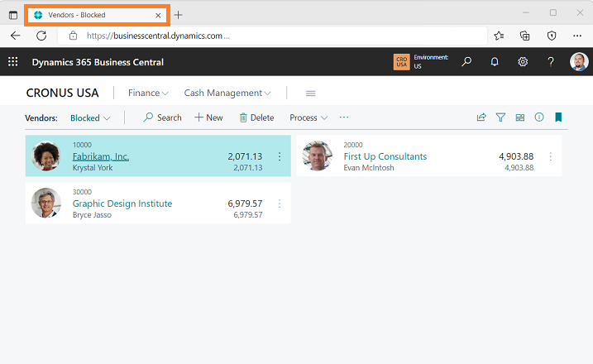Toggle the filter pane funnel icon
Screen dimensions: 593x364
point(500,117)
